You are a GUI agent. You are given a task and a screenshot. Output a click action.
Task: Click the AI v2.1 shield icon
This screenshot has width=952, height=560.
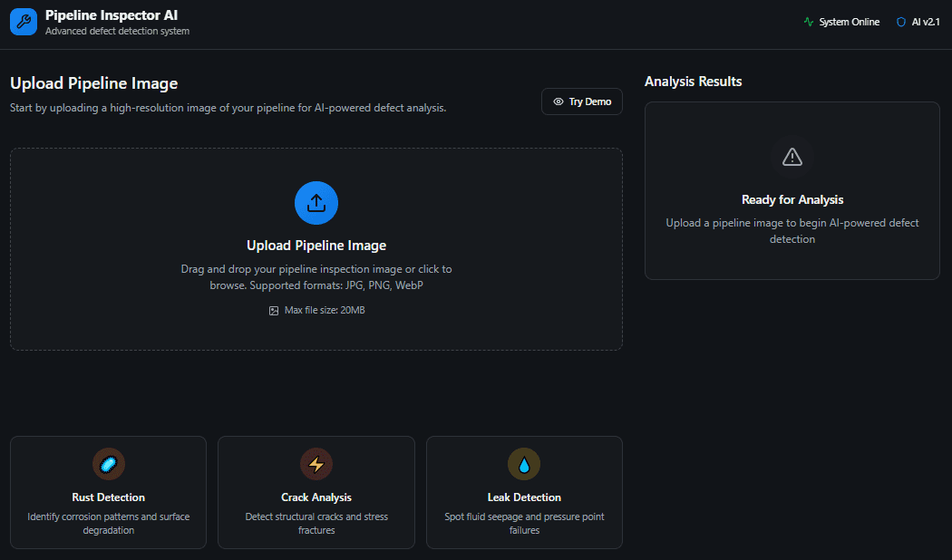click(x=900, y=23)
